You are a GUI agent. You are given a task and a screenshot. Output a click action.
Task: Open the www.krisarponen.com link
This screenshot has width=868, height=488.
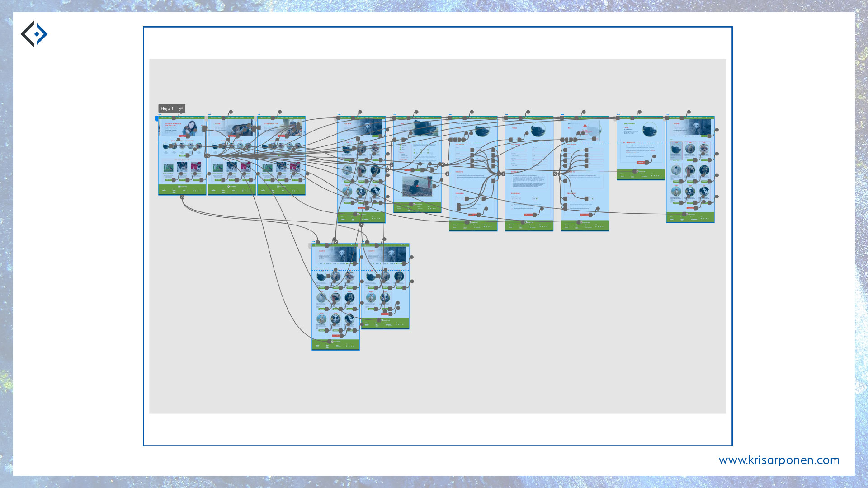(x=778, y=460)
